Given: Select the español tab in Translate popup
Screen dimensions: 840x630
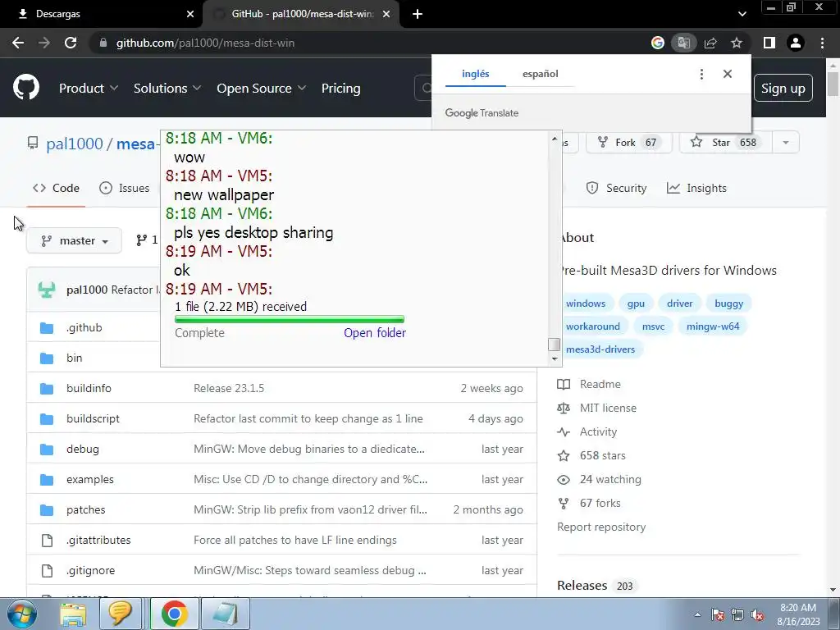Looking at the screenshot, I should point(540,74).
